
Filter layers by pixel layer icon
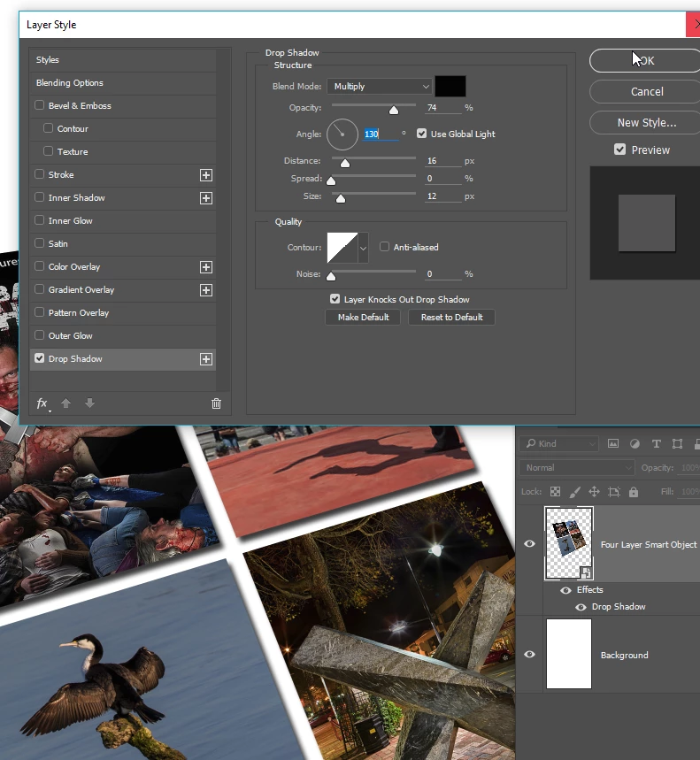pos(613,443)
